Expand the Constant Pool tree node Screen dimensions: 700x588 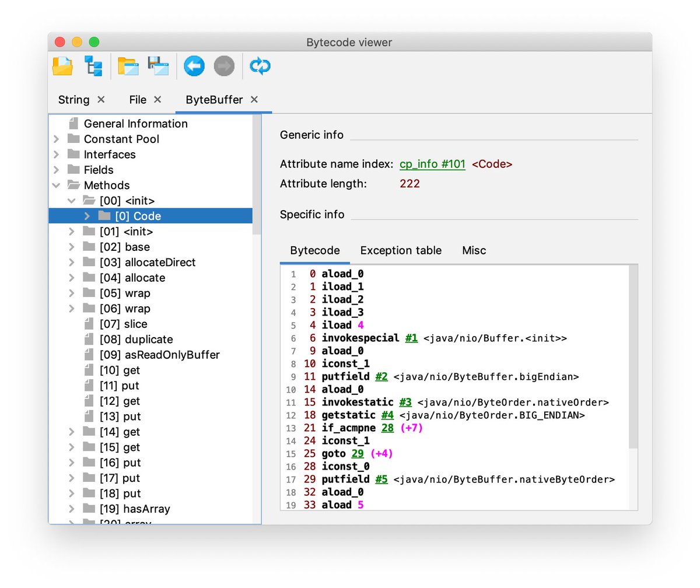click(56, 139)
